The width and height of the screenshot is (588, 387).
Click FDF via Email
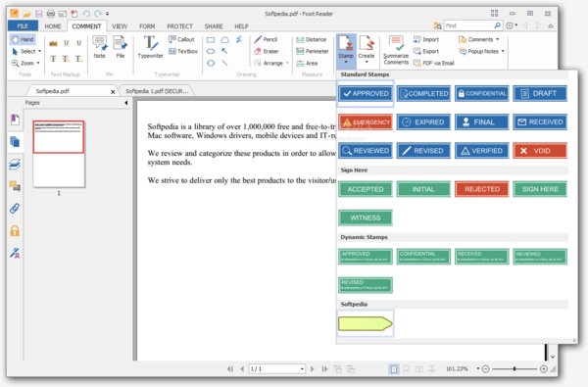click(434, 64)
